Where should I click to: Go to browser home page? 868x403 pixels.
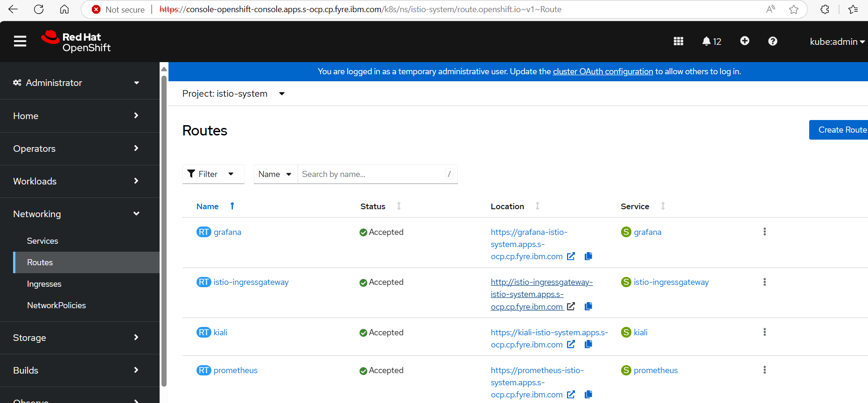[64, 9]
